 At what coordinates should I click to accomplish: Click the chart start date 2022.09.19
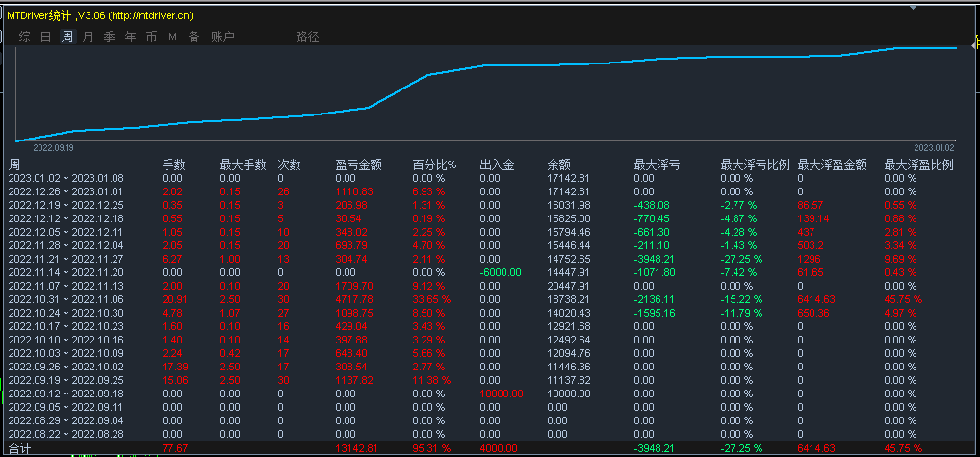coord(53,148)
